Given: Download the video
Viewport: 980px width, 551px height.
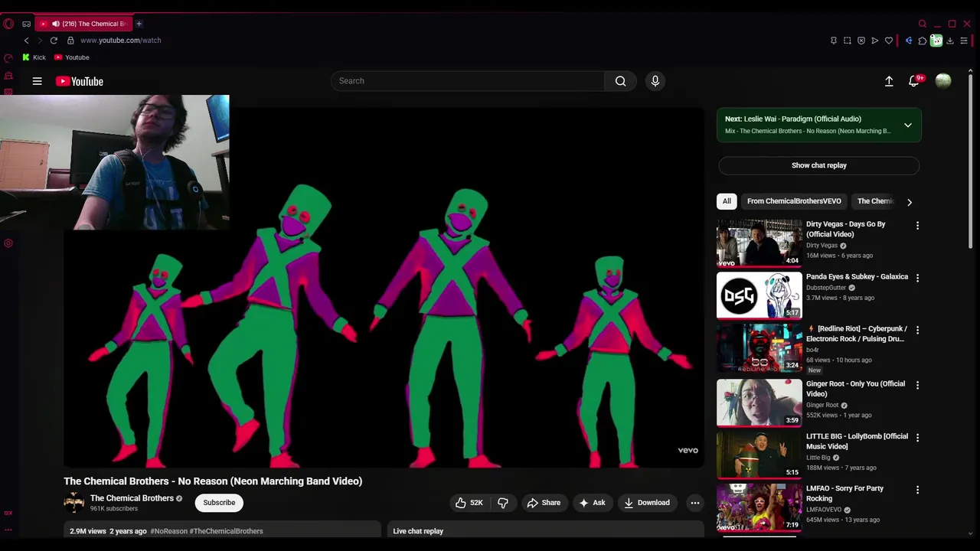Looking at the screenshot, I should tap(647, 503).
